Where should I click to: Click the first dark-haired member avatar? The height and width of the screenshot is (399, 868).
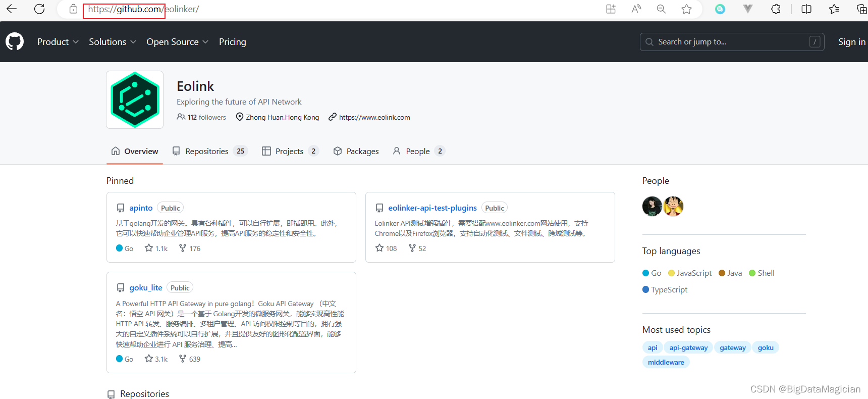pos(652,206)
